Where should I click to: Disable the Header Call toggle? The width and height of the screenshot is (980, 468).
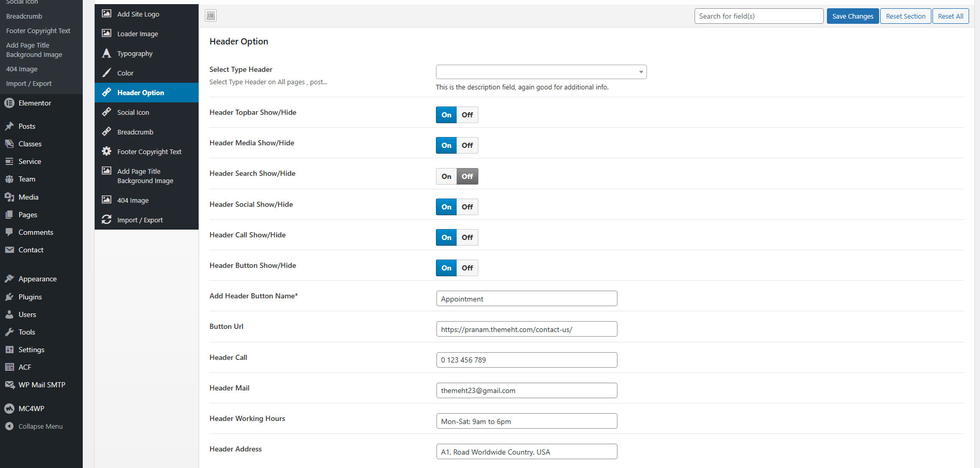467,237
